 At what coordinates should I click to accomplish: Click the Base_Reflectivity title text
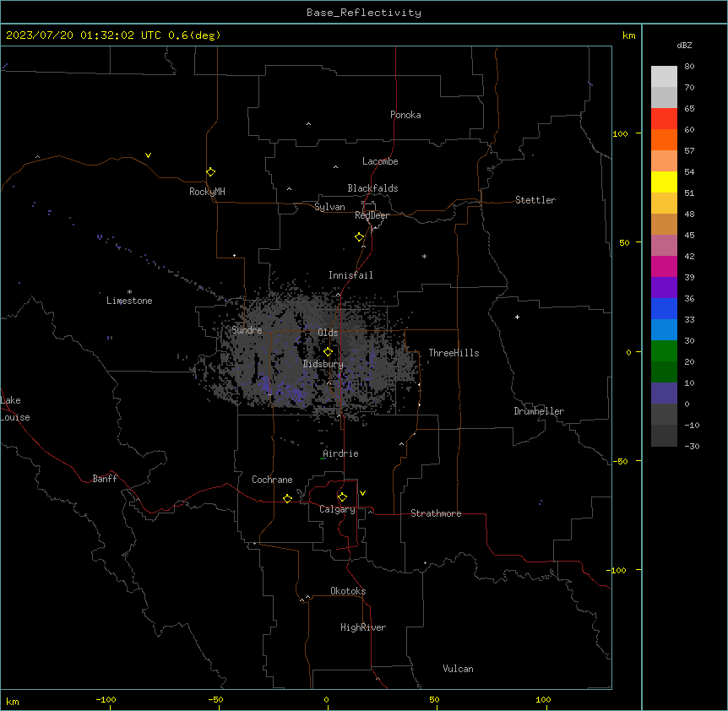[364, 13]
